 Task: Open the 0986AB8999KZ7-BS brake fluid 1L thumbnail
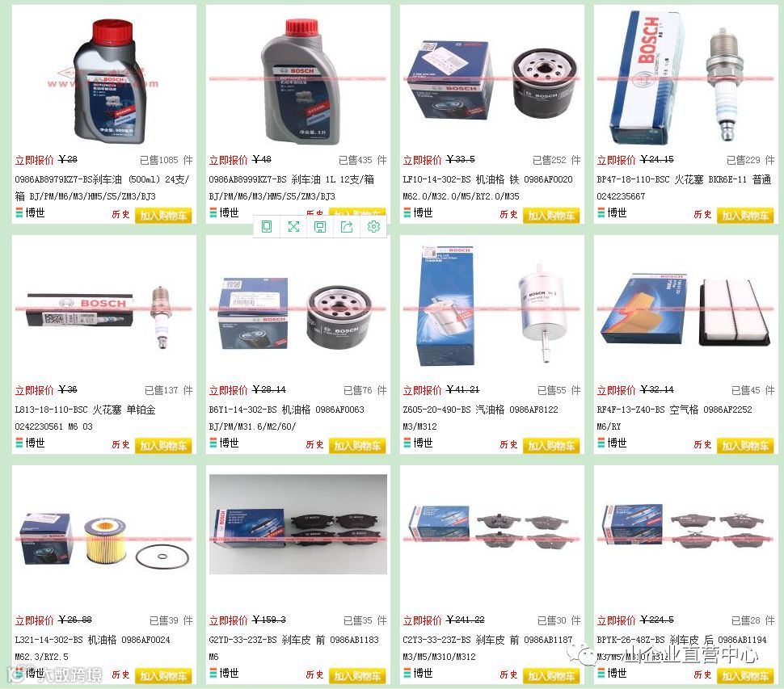pyautogui.click(x=298, y=80)
